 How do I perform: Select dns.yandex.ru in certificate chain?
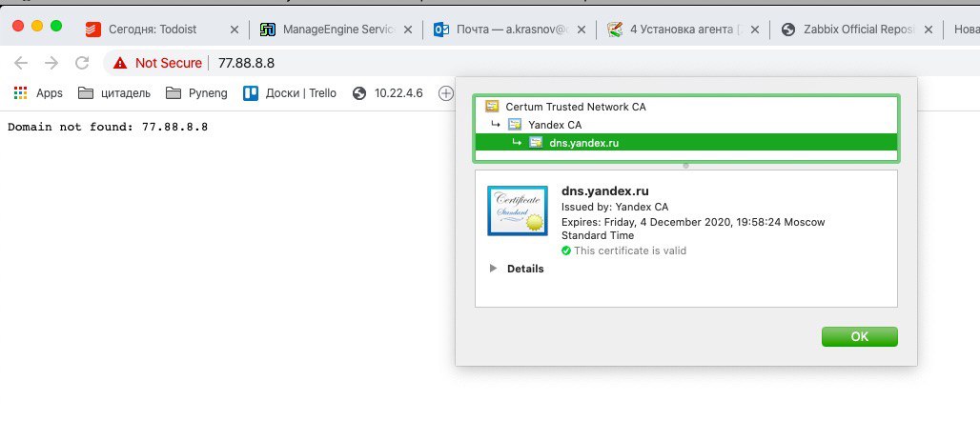click(x=685, y=143)
